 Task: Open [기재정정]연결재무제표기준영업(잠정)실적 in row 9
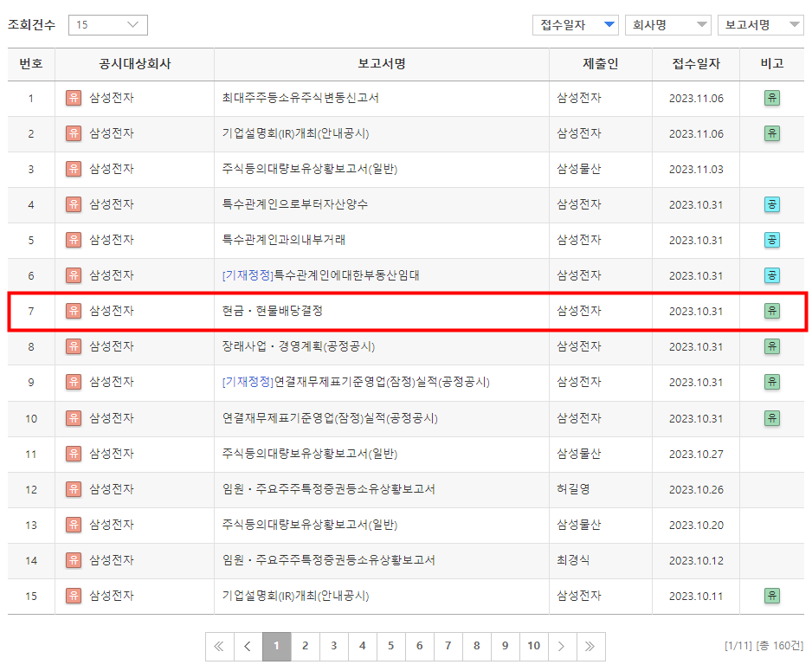click(356, 382)
